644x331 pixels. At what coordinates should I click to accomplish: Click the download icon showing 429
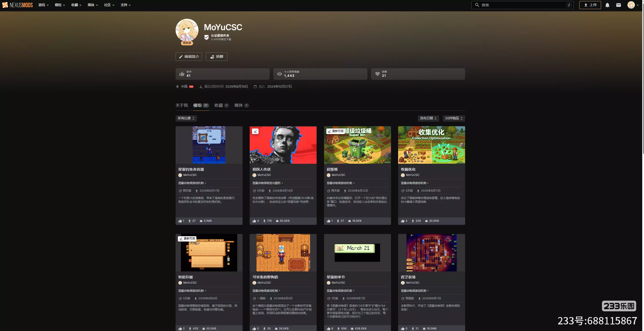190,329
